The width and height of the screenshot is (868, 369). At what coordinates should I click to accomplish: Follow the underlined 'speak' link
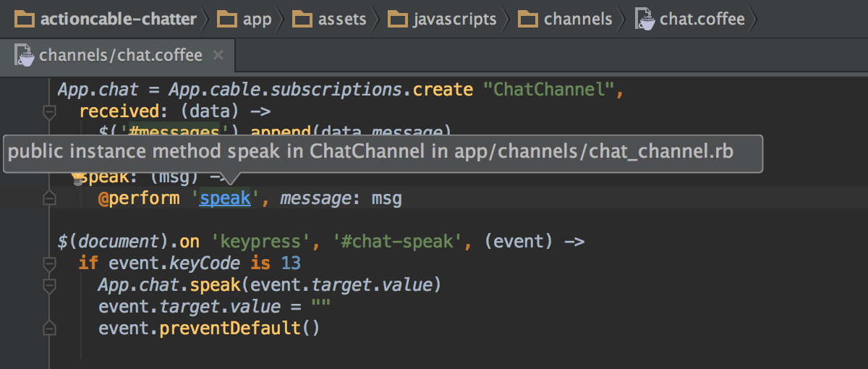point(225,198)
